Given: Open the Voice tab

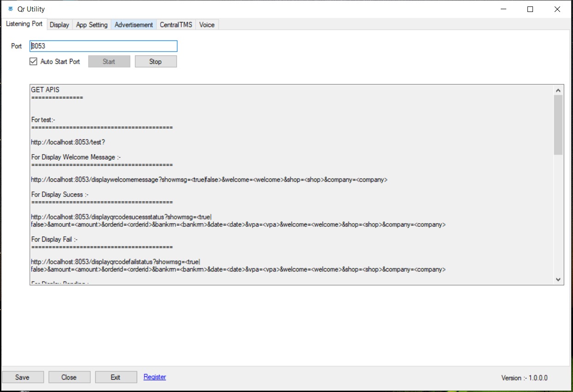Looking at the screenshot, I should pyautogui.click(x=207, y=25).
